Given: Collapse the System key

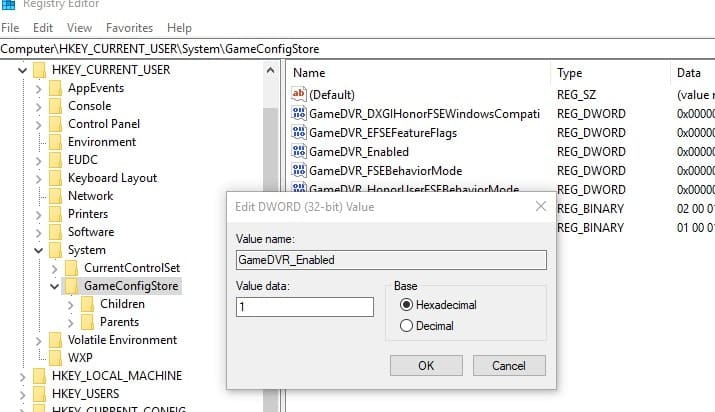Looking at the screenshot, I should [39, 250].
